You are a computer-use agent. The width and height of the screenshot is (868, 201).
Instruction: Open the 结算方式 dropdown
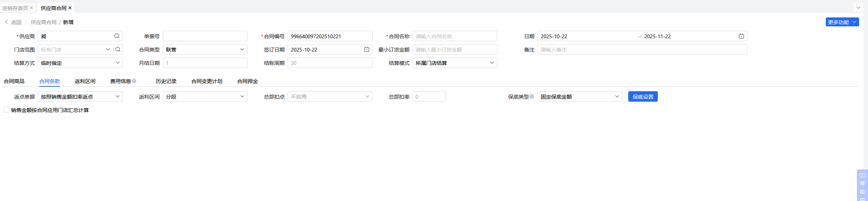point(80,63)
